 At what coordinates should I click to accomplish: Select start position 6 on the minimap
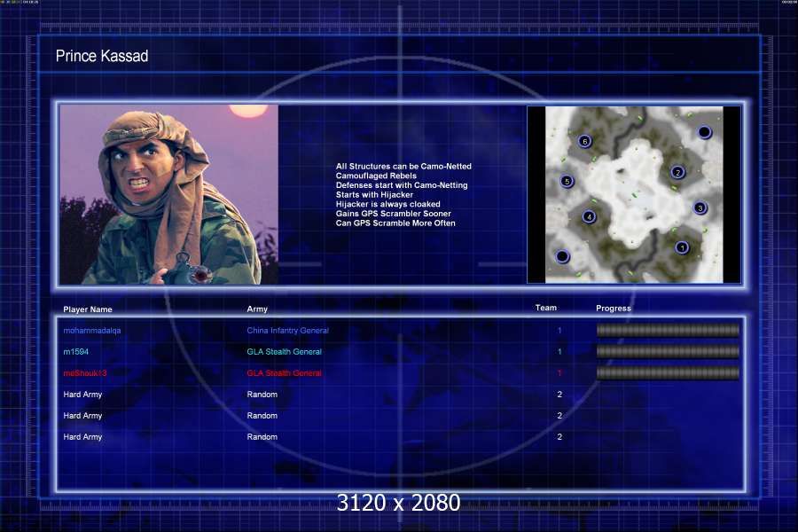pos(585,141)
